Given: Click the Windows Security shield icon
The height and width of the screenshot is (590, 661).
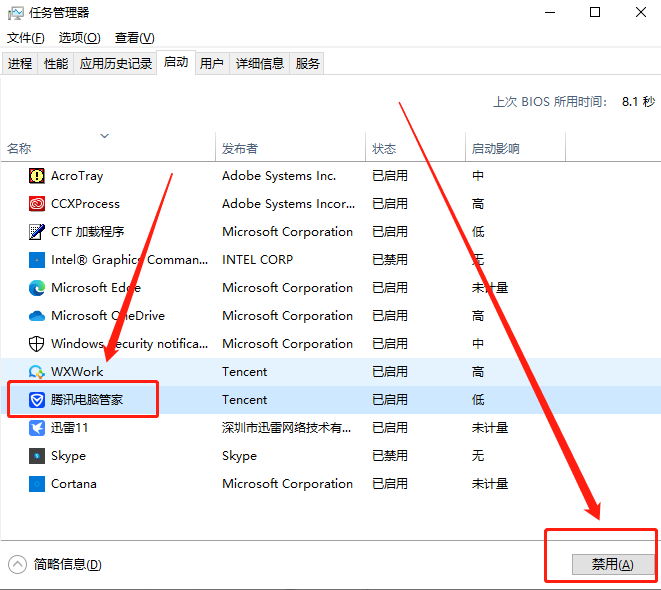Looking at the screenshot, I should pyautogui.click(x=37, y=343).
